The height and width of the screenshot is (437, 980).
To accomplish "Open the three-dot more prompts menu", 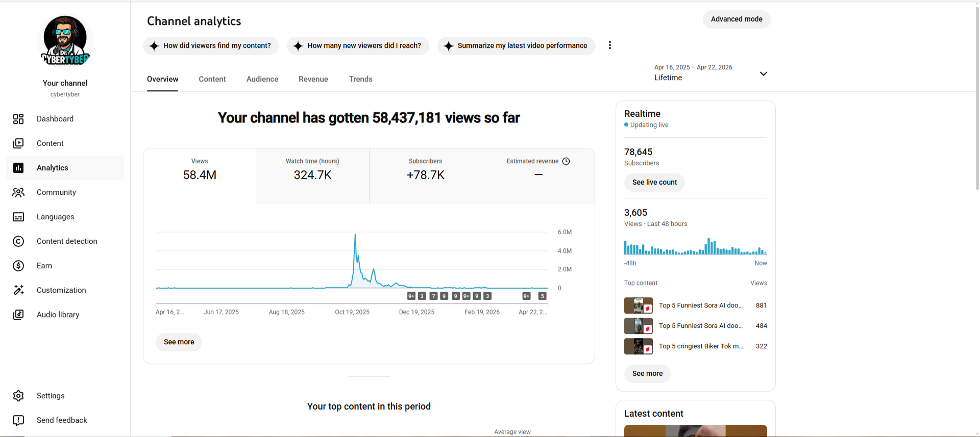I will [609, 45].
